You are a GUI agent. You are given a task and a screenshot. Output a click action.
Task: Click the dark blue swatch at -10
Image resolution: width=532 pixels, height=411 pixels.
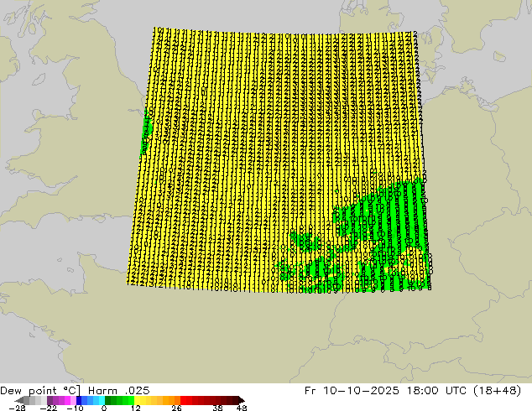(x=79, y=400)
